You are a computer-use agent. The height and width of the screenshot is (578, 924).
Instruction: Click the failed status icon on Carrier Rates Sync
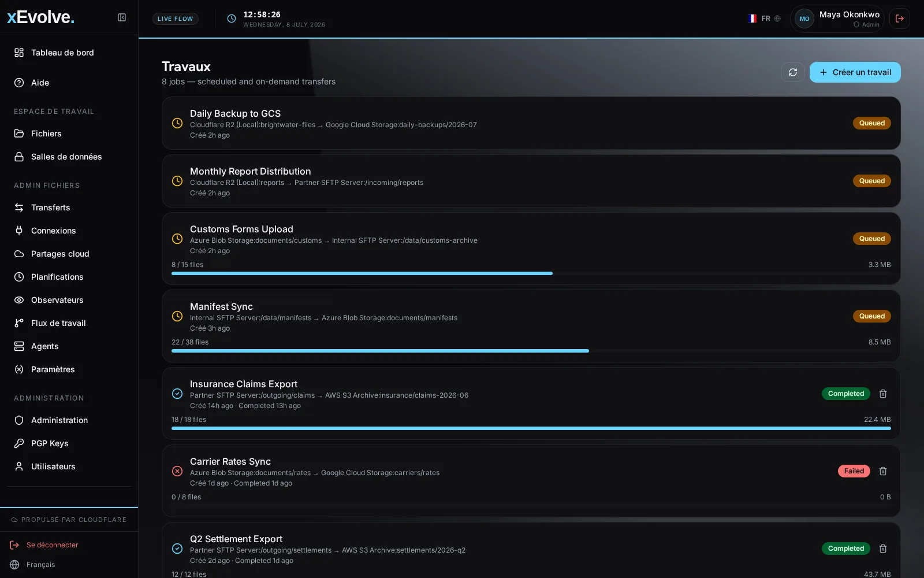(x=177, y=471)
